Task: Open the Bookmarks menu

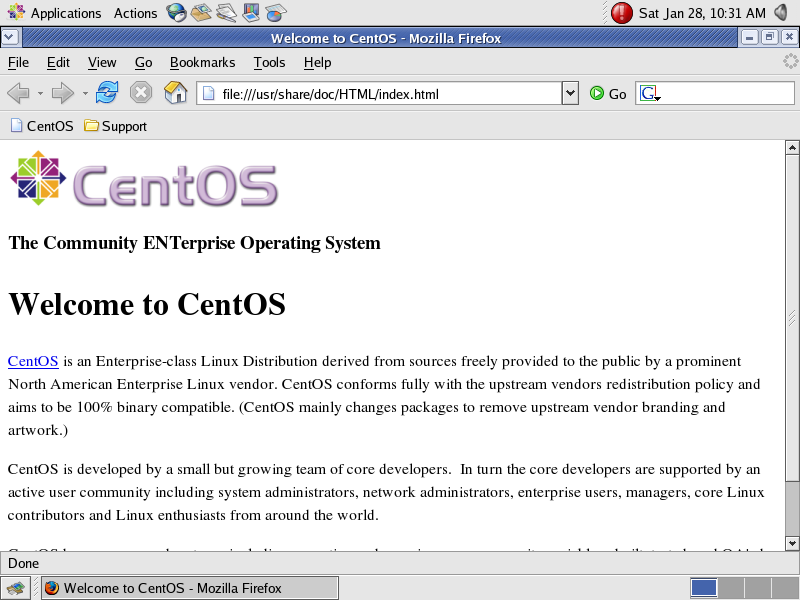Action: (202, 62)
